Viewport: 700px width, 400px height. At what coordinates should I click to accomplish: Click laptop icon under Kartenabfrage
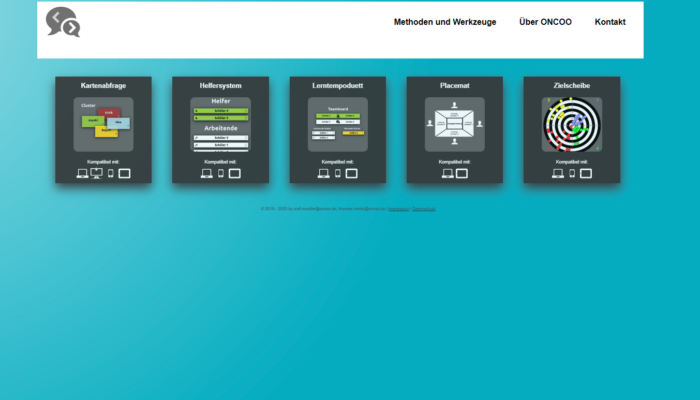pyautogui.click(x=82, y=173)
